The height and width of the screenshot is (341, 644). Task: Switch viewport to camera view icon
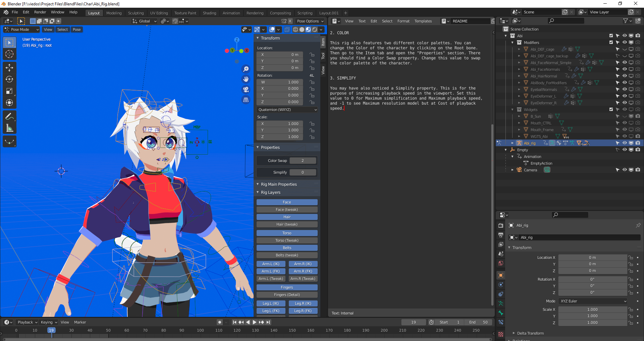click(x=246, y=90)
